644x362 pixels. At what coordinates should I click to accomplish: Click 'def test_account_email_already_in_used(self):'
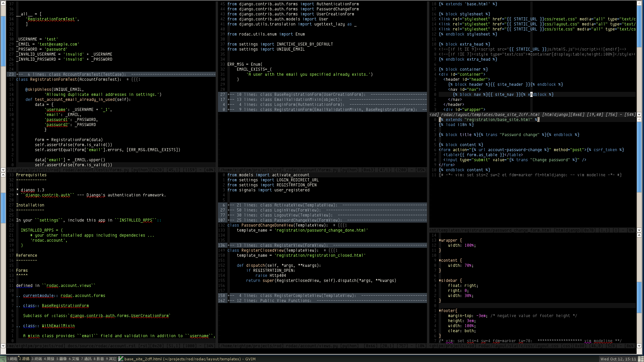tap(78, 100)
